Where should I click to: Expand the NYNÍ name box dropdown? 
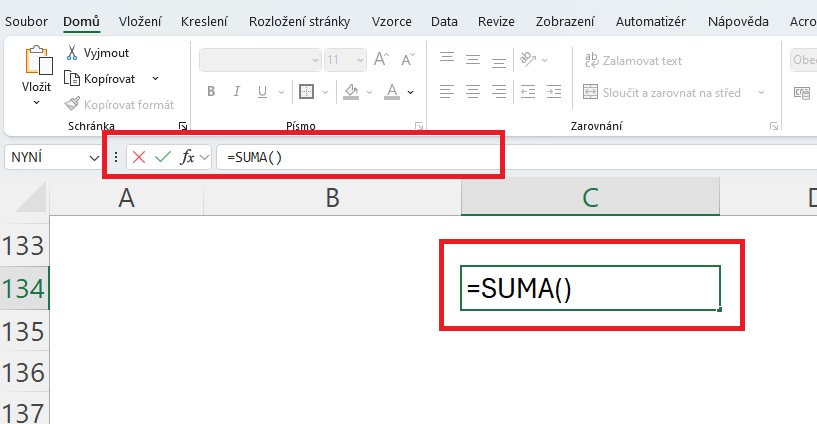[94, 157]
